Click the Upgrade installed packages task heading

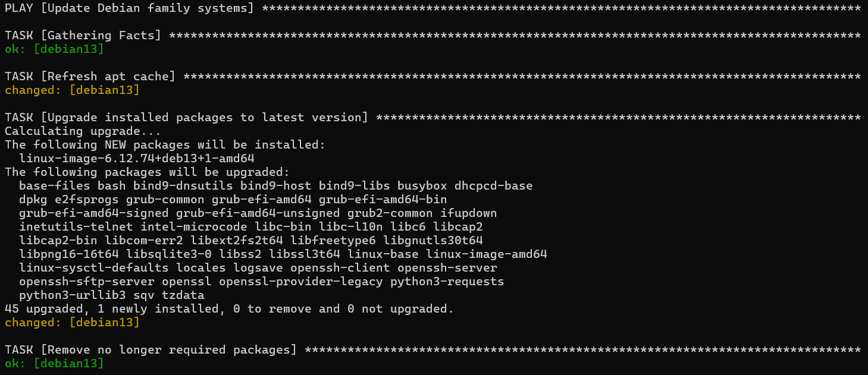pos(186,118)
